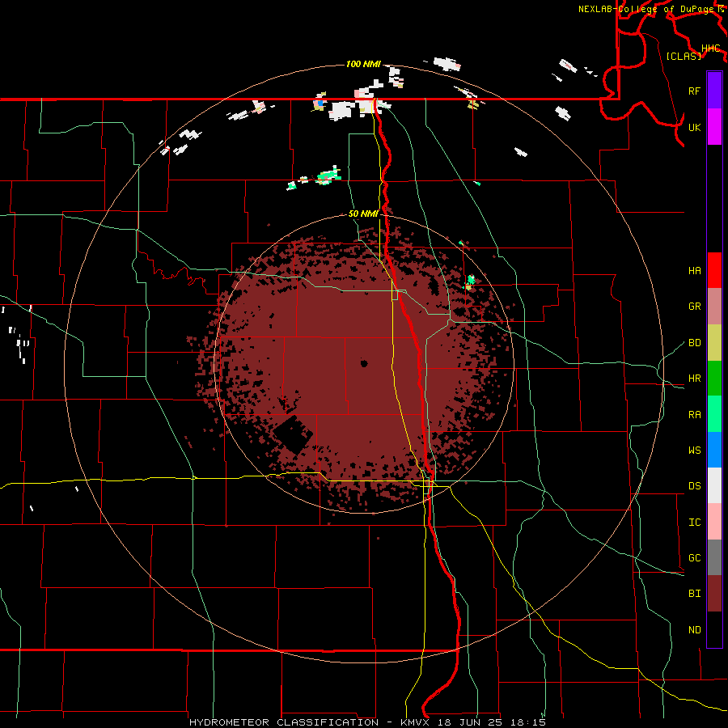728x728 pixels.
Task: Click the RF legend label
Action: (x=694, y=91)
